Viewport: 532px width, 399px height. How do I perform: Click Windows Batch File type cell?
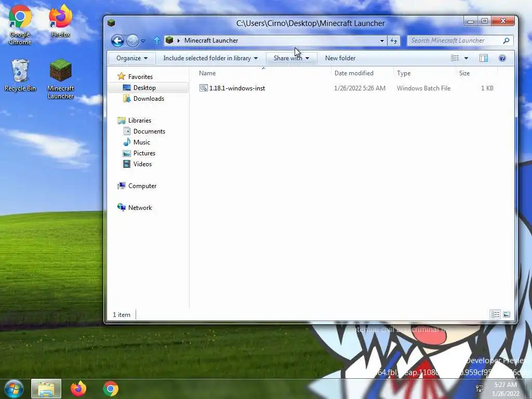[x=423, y=88]
